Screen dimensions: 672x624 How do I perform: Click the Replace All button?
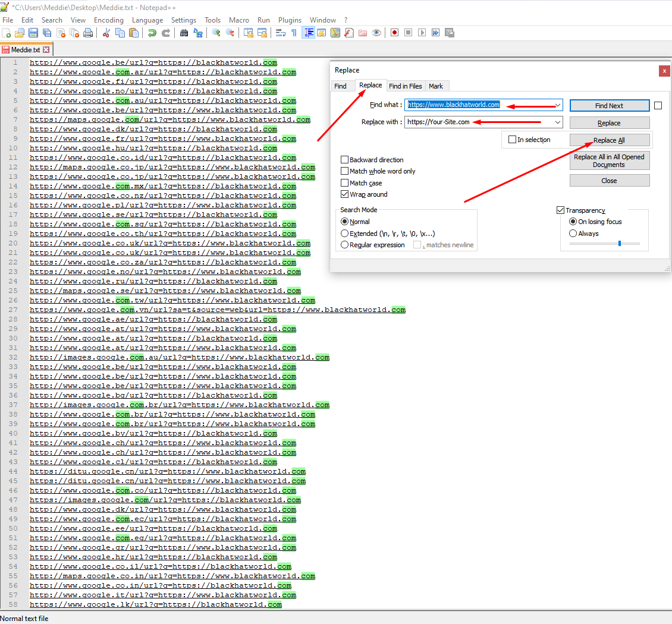[x=609, y=140]
